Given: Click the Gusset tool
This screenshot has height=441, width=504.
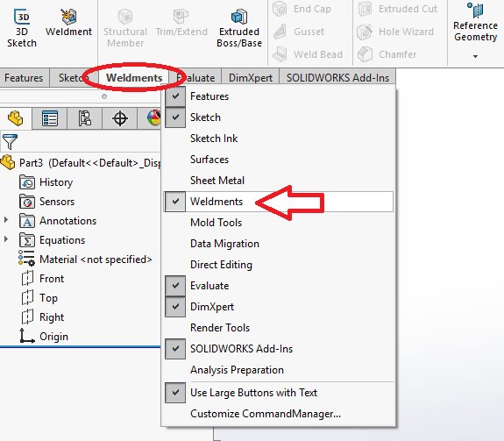Looking at the screenshot, I should click(299, 32).
